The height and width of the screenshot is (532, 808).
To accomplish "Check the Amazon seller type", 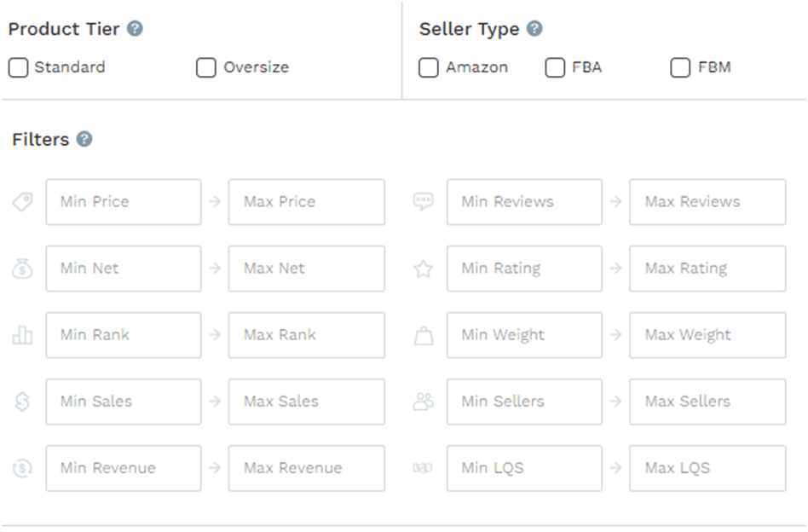I will 428,67.
